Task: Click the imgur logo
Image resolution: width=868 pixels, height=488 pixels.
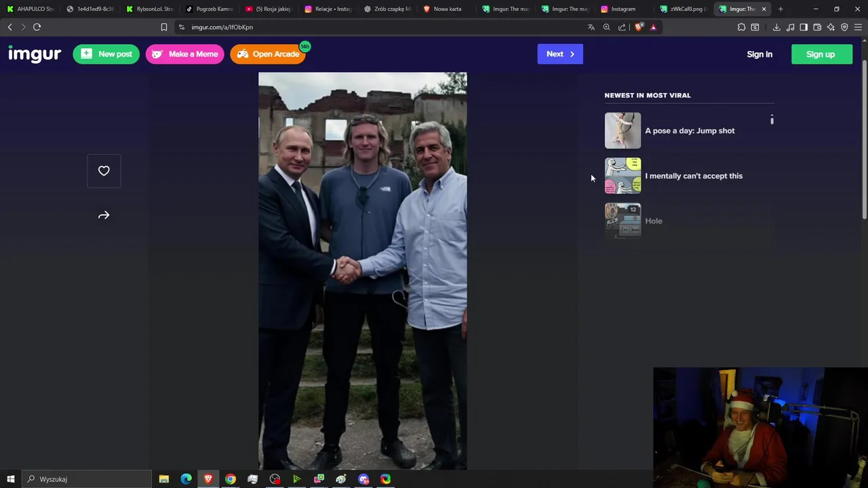Action: tap(35, 54)
